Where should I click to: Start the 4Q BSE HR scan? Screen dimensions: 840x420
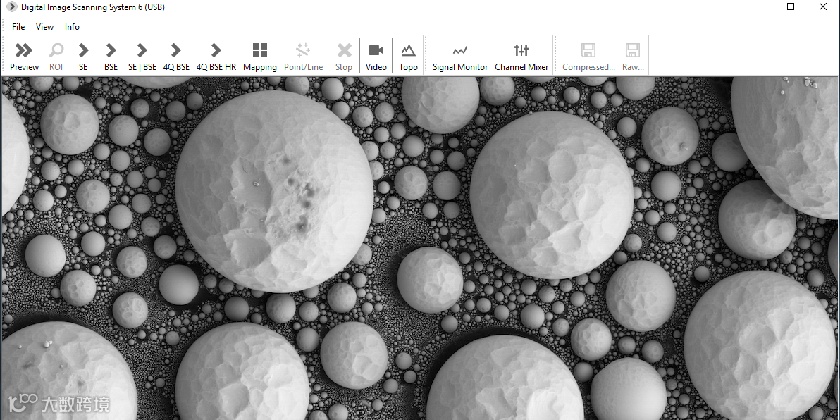click(x=216, y=56)
